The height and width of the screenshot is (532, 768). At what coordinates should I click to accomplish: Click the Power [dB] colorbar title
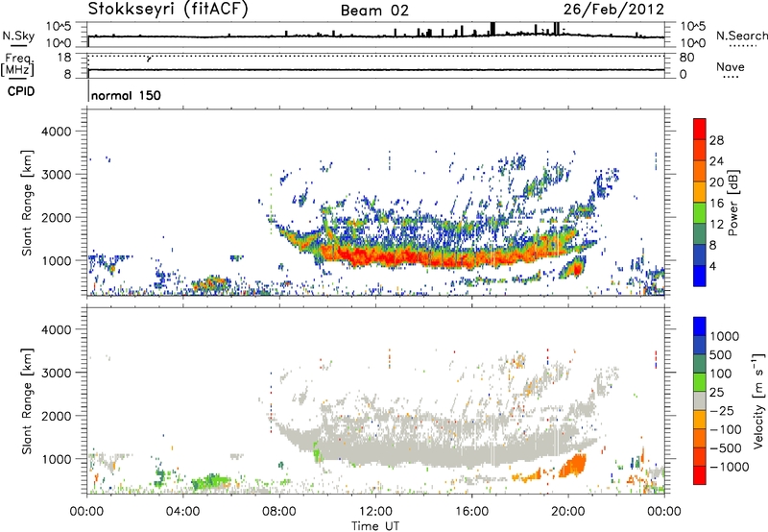pyautogui.click(x=732, y=203)
